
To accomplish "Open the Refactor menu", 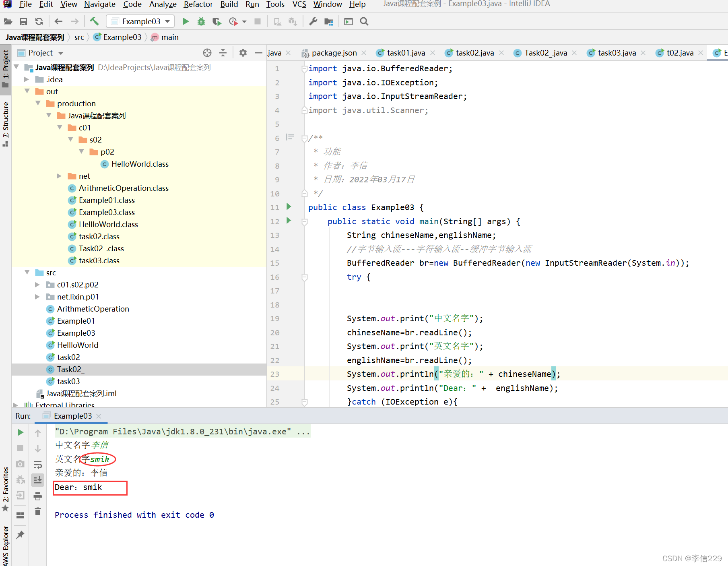I will pos(198,4).
